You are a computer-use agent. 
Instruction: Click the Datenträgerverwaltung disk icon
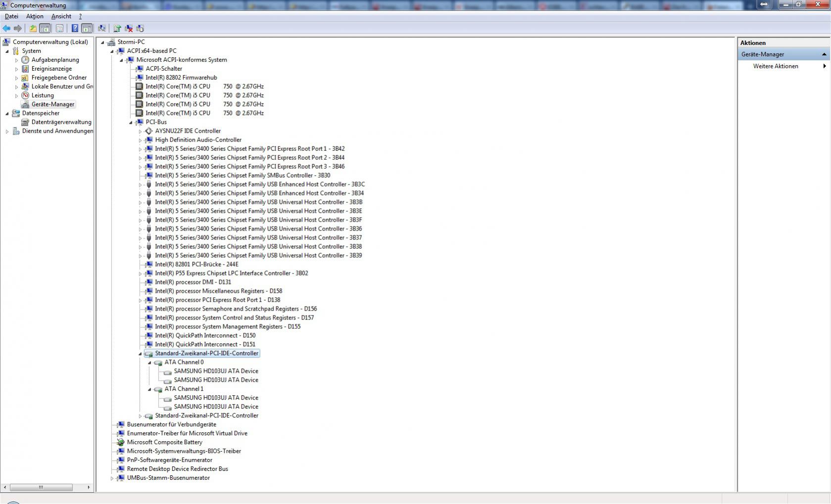(x=25, y=122)
